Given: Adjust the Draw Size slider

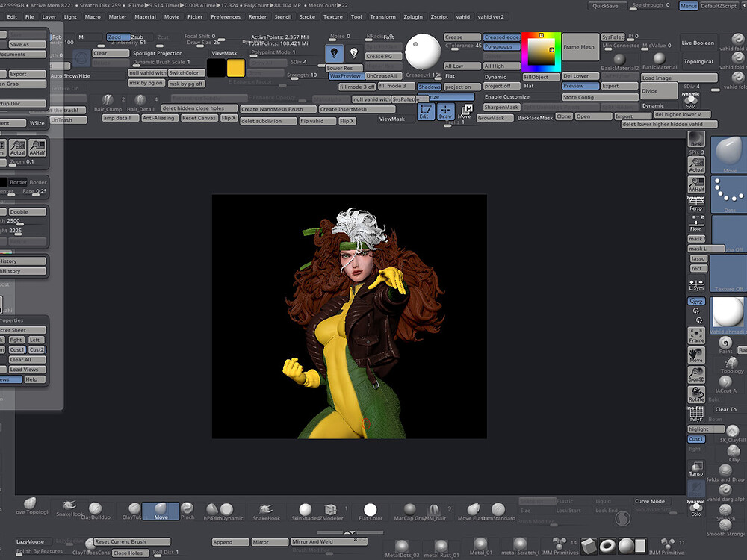Looking at the screenshot, I should point(203,43).
